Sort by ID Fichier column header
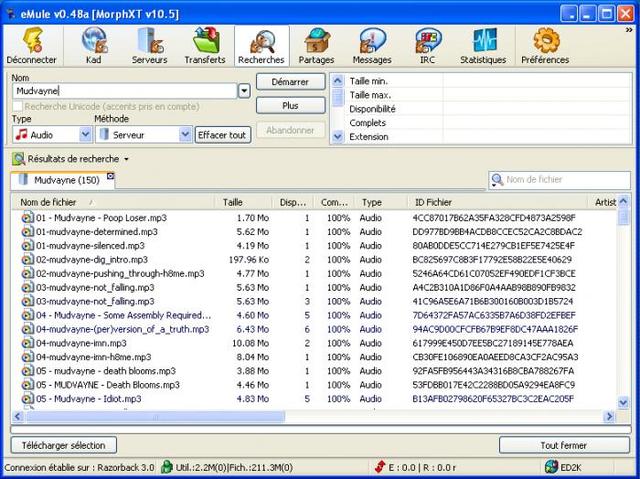640x479 pixels. point(497,202)
